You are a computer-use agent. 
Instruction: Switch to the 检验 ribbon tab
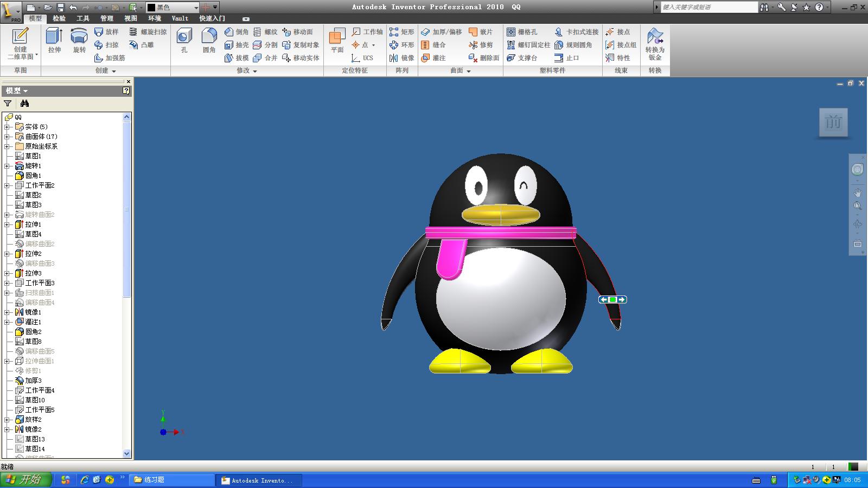pyautogui.click(x=59, y=18)
